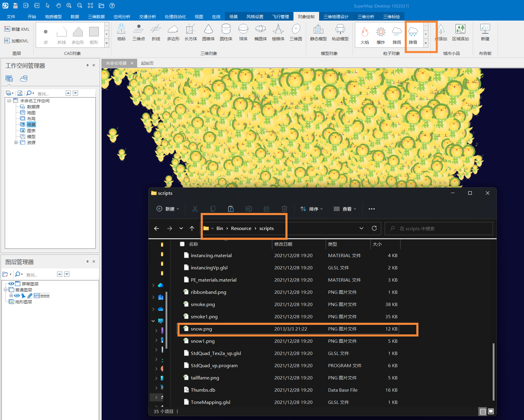
Task: Choose the 三维圆 3D circle tool
Action: click(x=296, y=33)
